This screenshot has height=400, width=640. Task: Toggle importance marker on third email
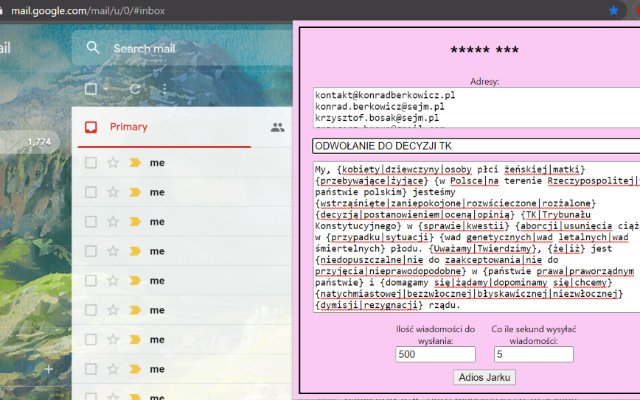click(135, 222)
